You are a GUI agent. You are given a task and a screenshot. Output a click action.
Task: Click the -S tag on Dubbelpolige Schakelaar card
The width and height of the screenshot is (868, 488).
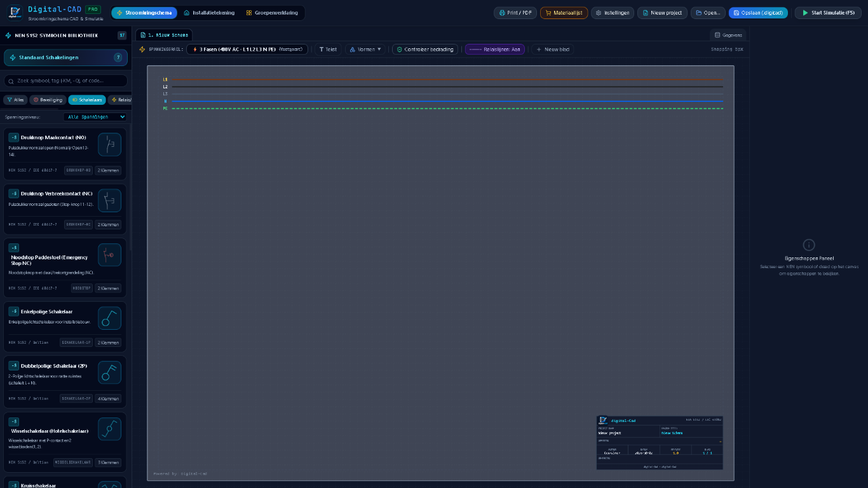click(x=14, y=366)
